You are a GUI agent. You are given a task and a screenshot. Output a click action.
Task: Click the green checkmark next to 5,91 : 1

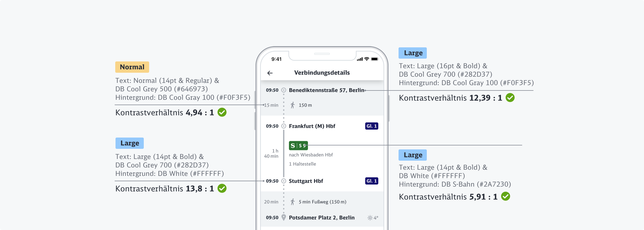506,196
